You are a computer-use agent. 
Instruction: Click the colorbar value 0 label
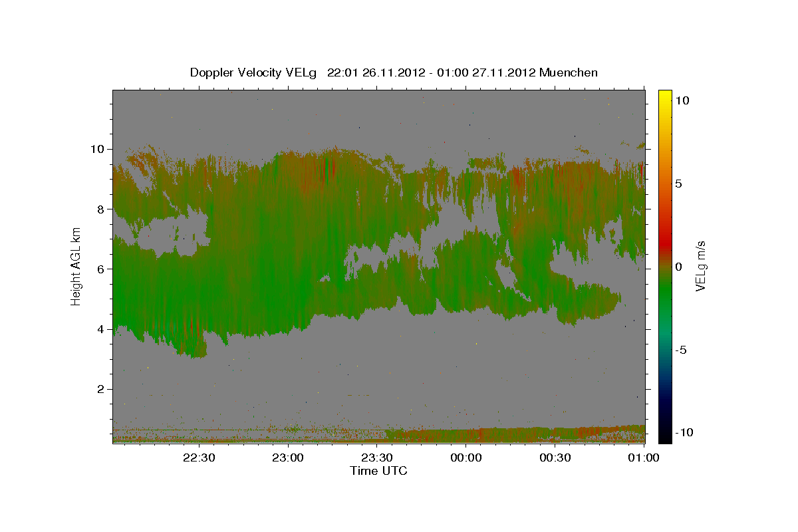[x=678, y=266]
